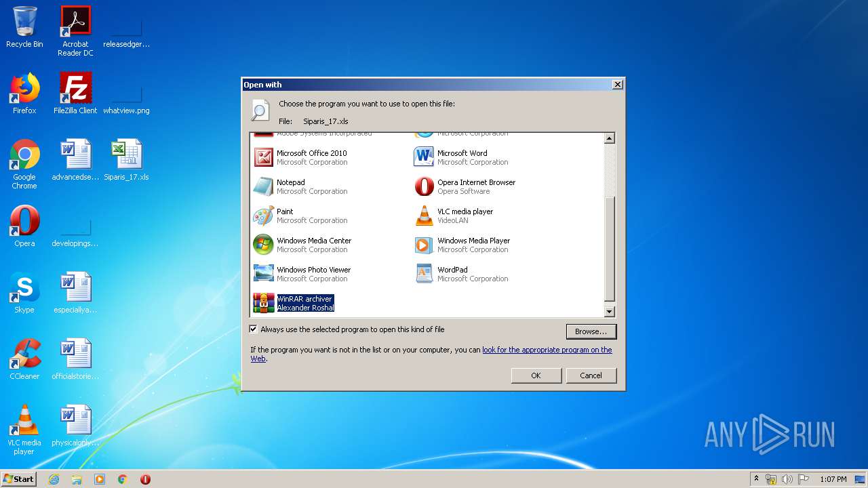
Task: Click the Browse... button
Action: click(x=591, y=331)
